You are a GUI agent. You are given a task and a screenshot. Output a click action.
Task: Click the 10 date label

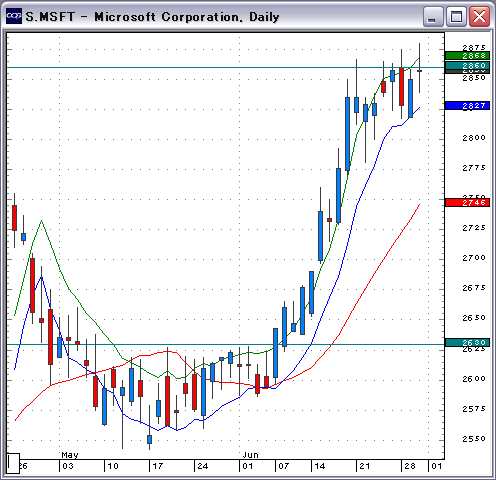point(113,466)
